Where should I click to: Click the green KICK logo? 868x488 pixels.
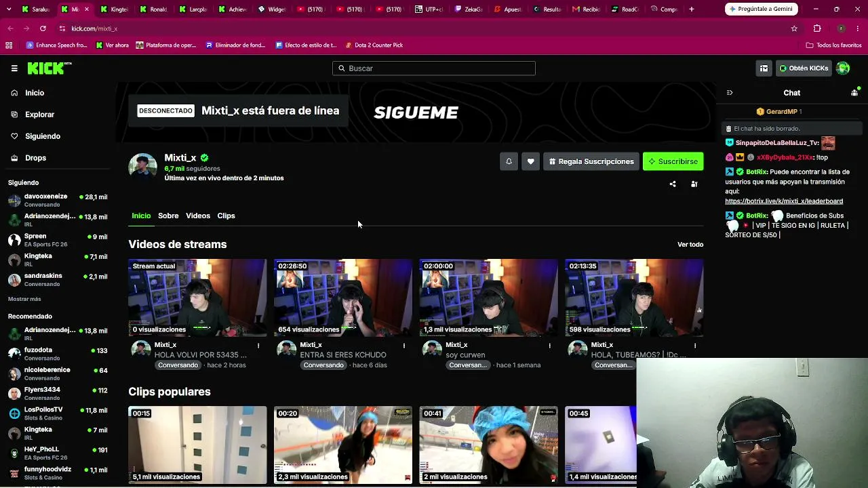coord(50,68)
